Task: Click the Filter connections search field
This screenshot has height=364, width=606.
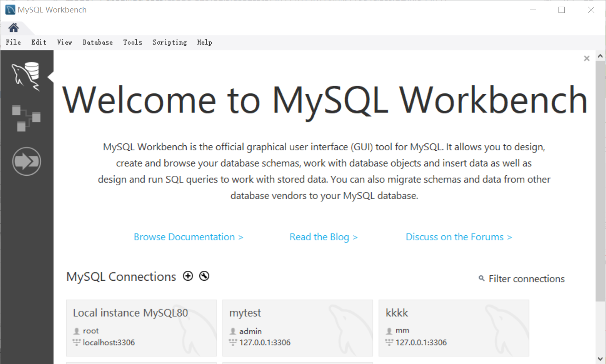Action: coord(526,279)
